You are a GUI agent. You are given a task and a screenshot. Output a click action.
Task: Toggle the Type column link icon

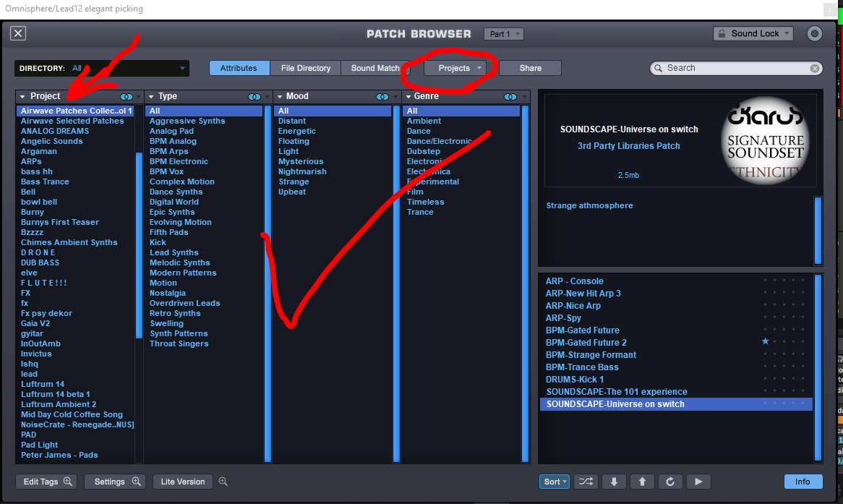tap(254, 97)
